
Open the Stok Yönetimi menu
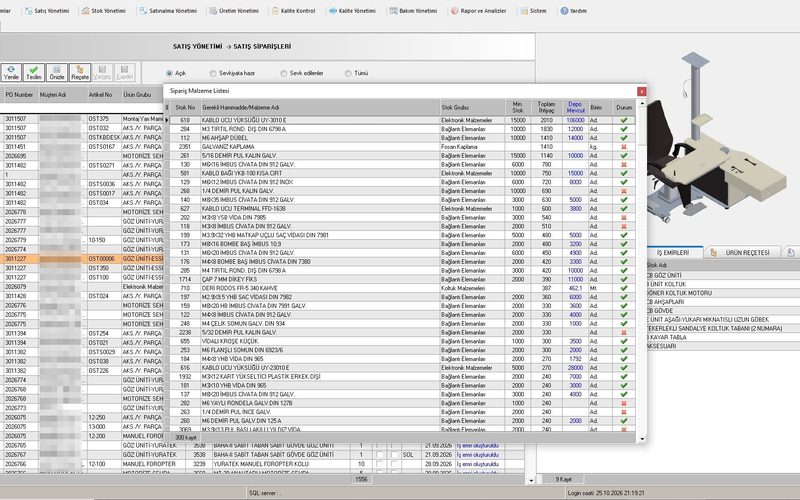[104, 11]
